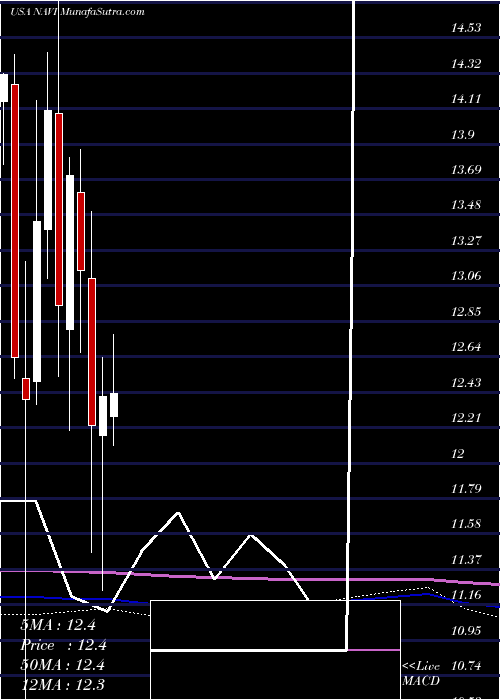Click the 11.16 price label
The width and height of the screenshot is (500, 700).
click(466, 595)
